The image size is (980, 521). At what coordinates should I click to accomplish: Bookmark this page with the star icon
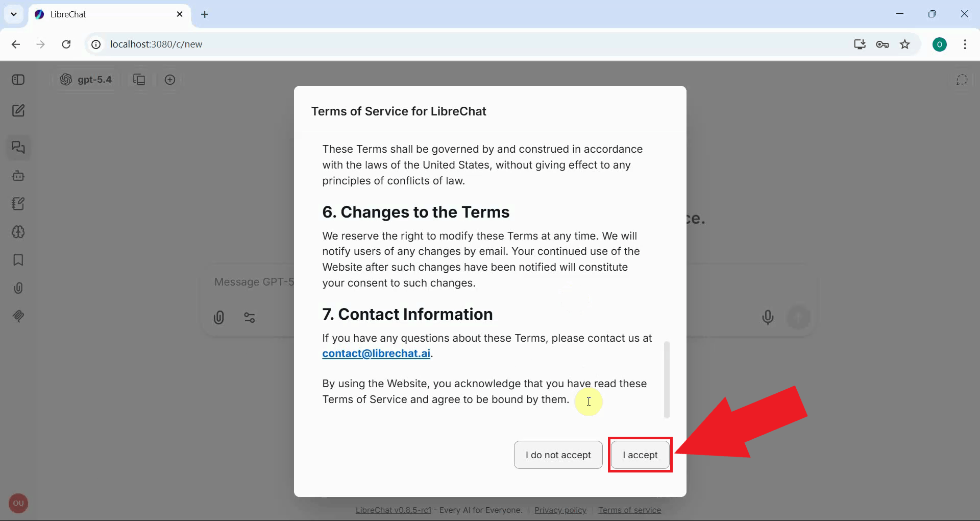point(905,44)
